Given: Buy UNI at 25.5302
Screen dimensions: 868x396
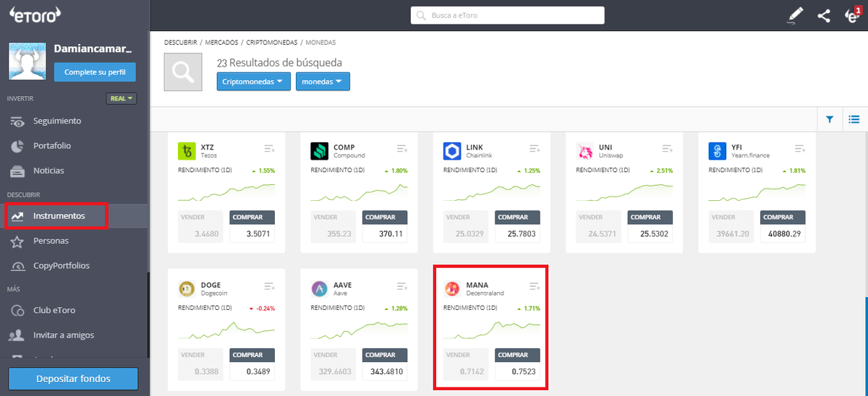Looking at the screenshot, I should click(x=650, y=226).
